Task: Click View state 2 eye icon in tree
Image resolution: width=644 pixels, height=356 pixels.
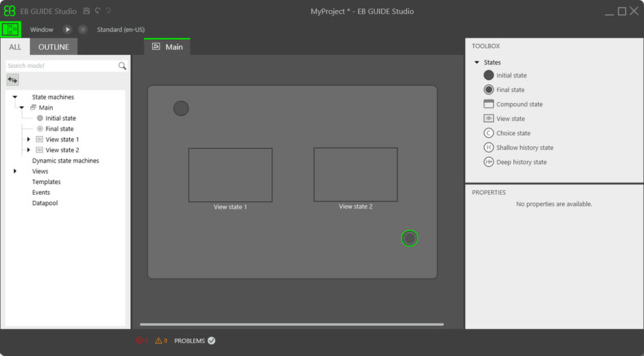Action: (40, 150)
